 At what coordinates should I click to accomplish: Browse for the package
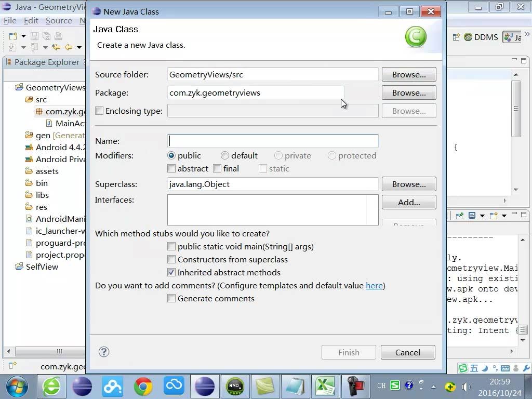coord(409,93)
